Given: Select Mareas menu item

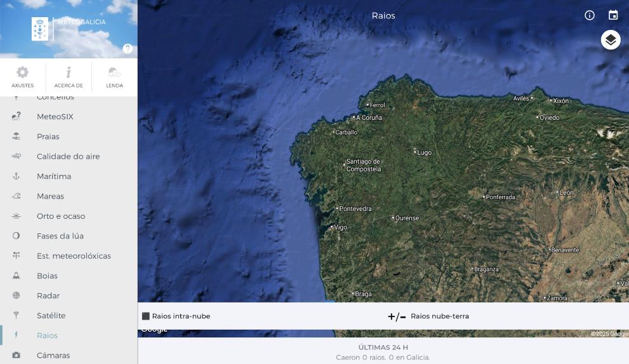Looking at the screenshot, I should [69, 196].
